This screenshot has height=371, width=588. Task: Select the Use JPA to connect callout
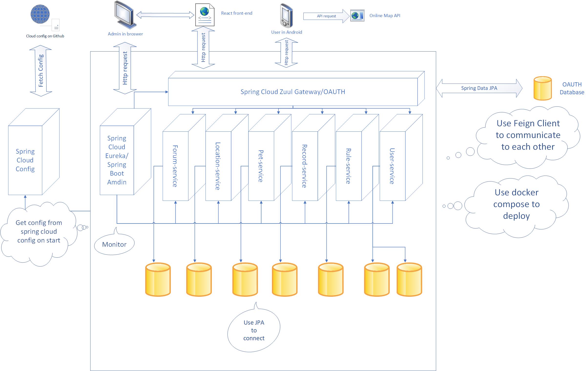pyautogui.click(x=254, y=330)
